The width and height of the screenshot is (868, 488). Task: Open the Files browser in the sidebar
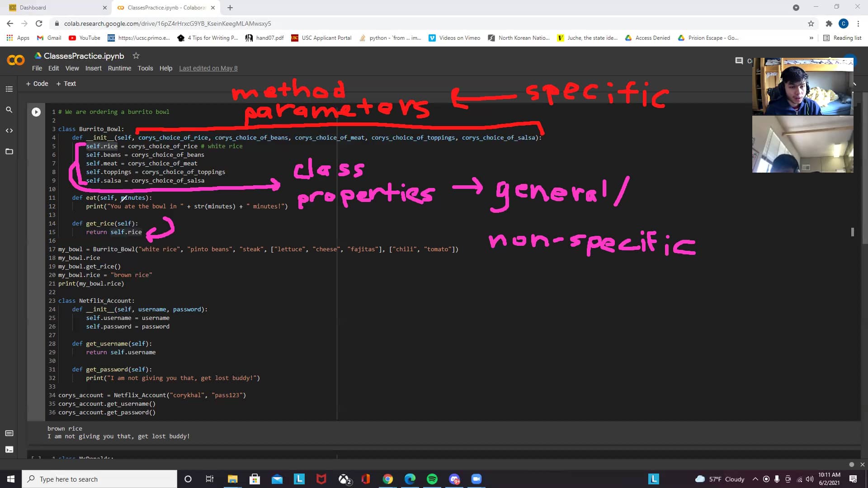point(9,151)
